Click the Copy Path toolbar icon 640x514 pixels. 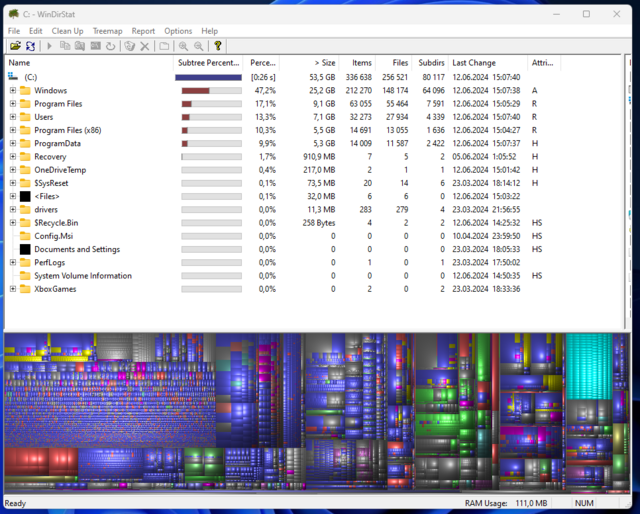coord(65,46)
